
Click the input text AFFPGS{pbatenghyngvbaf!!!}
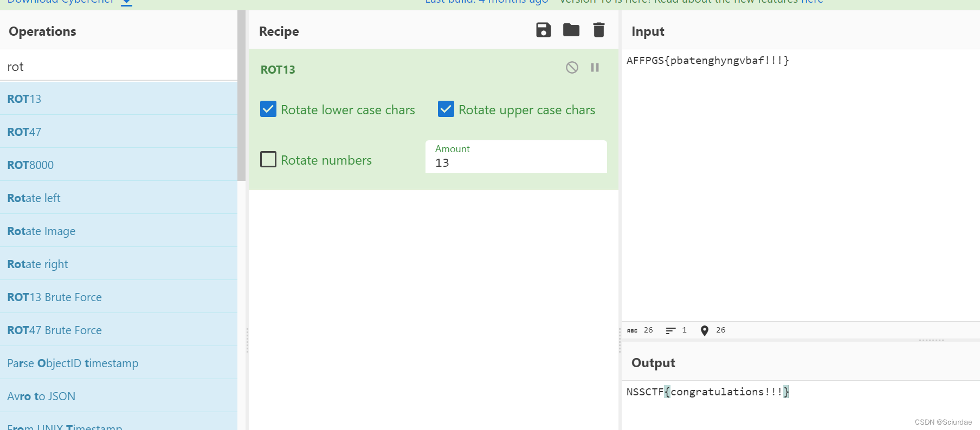point(707,60)
